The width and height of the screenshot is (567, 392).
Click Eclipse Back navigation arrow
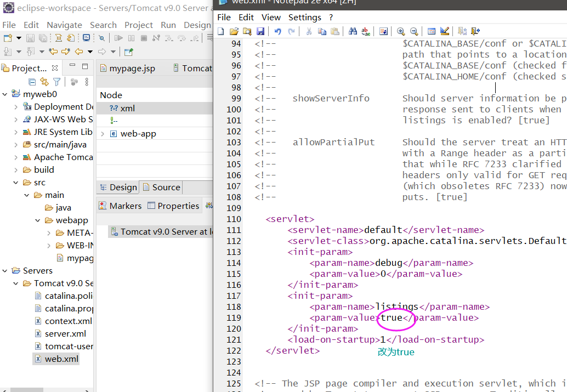pyautogui.click(x=79, y=52)
